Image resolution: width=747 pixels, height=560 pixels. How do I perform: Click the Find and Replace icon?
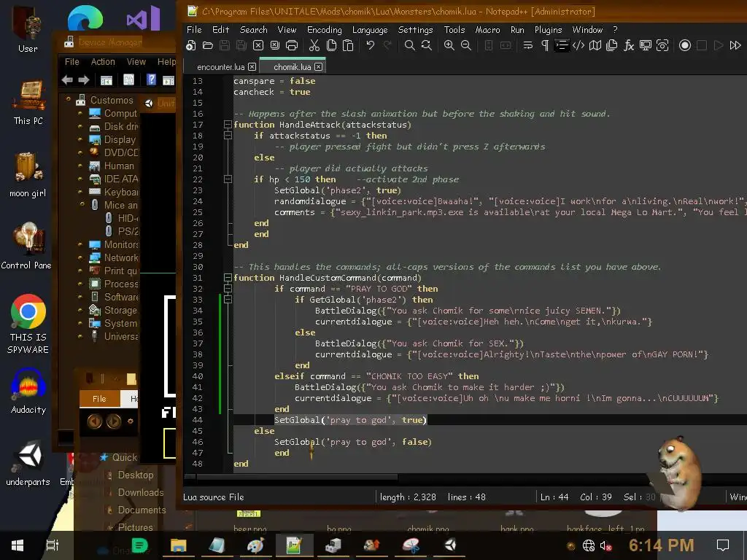[426, 45]
